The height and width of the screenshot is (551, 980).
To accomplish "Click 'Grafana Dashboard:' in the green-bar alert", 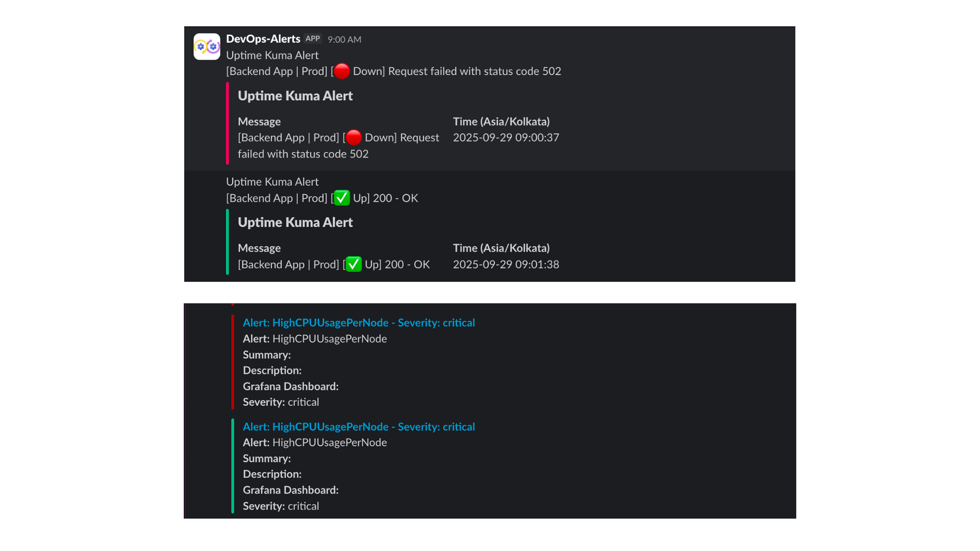I will [291, 490].
